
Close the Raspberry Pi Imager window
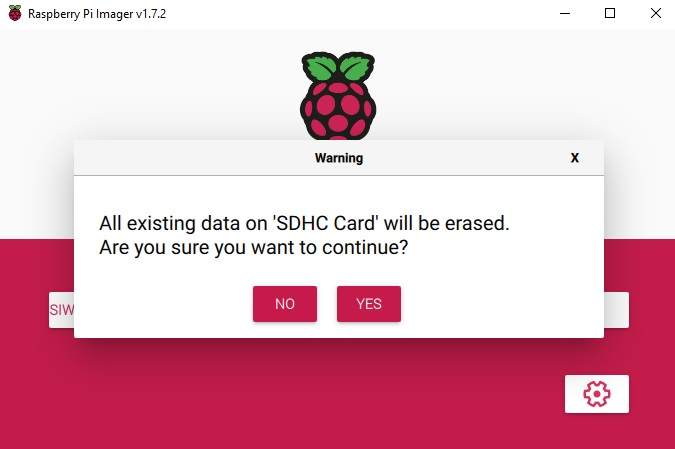(x=655, y=13)
